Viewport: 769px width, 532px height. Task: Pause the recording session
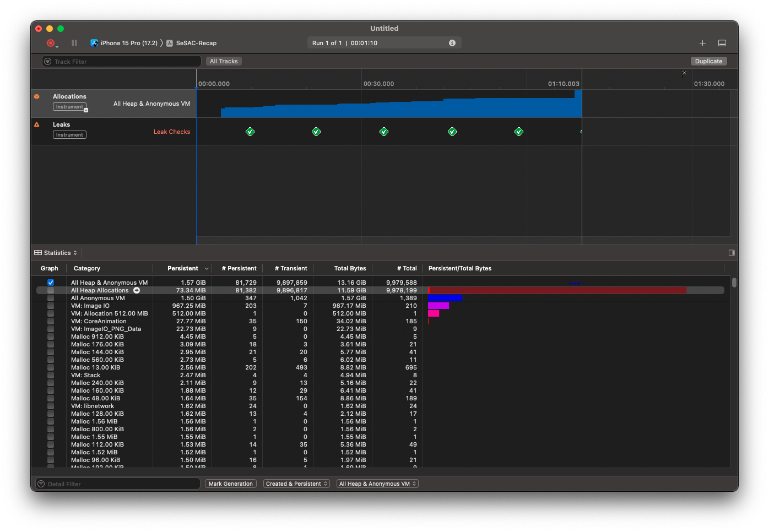point(74,43)
